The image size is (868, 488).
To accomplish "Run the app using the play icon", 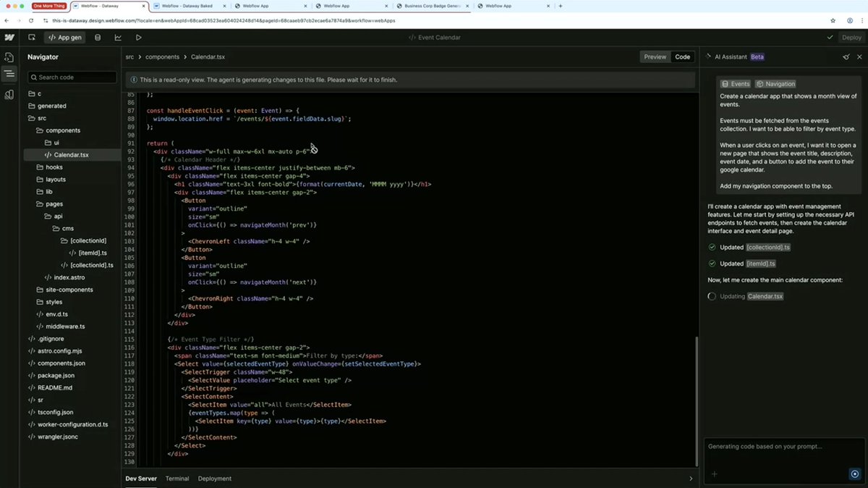I will click(x=138, y=37).
